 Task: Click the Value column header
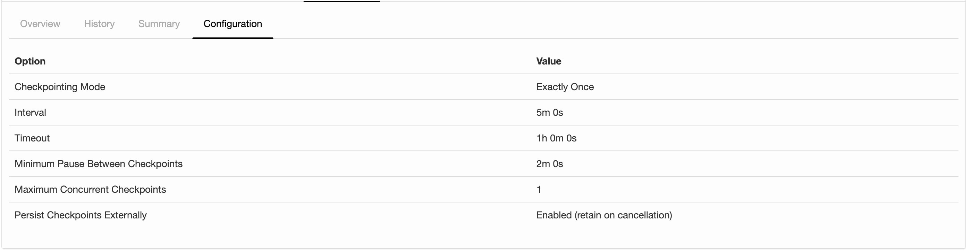(x=548, y=61)
